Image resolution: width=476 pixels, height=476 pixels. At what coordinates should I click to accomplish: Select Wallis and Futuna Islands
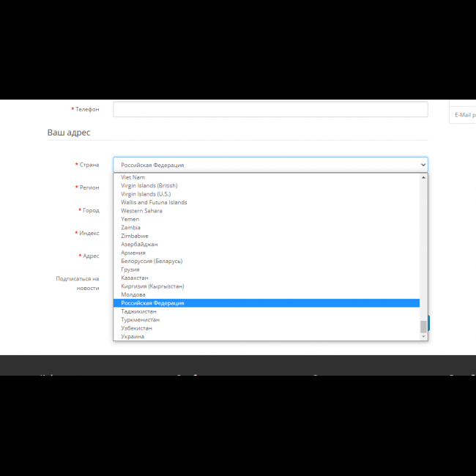pos(154,203)
